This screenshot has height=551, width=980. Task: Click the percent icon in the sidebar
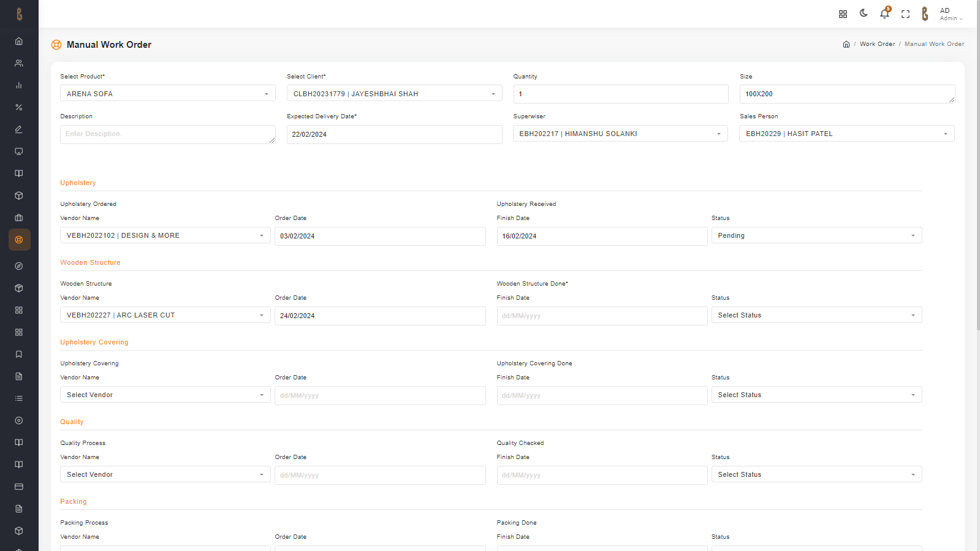coord(19,107)
